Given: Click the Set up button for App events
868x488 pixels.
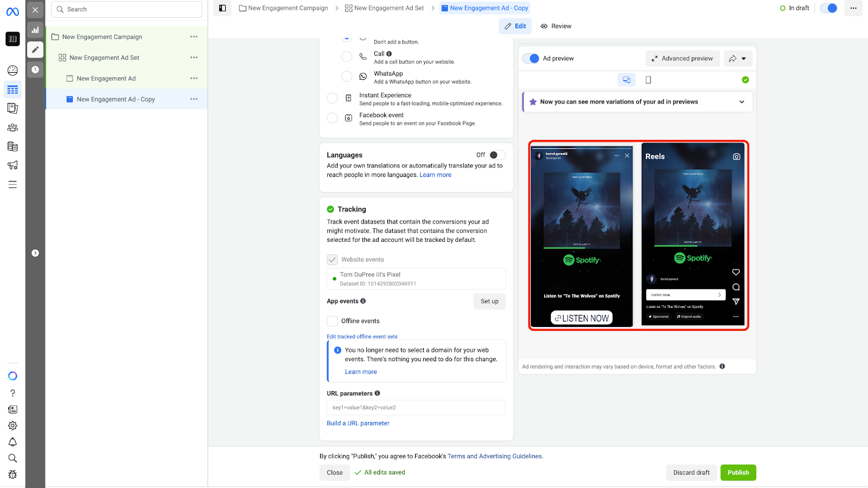Looking at the screenshot, I should pos(489,301).
